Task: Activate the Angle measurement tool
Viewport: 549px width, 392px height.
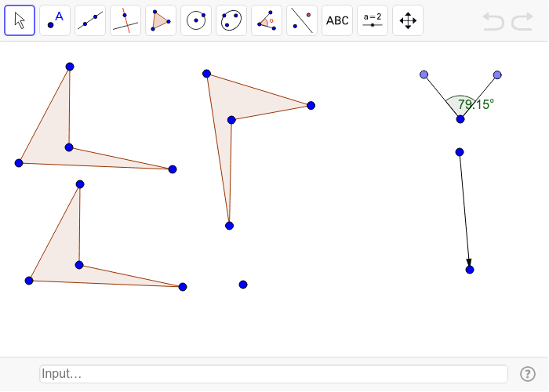Action: pyautogui.click(x=267, y=20)
